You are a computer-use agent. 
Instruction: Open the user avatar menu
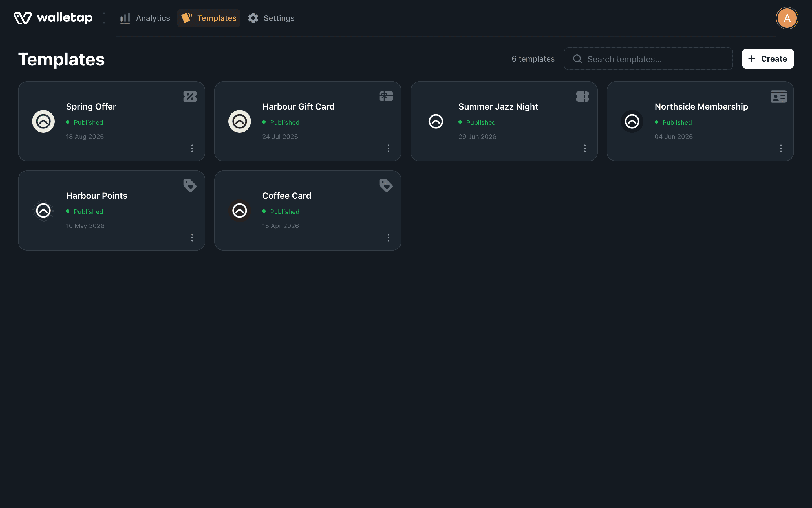[x=787, y=18]
